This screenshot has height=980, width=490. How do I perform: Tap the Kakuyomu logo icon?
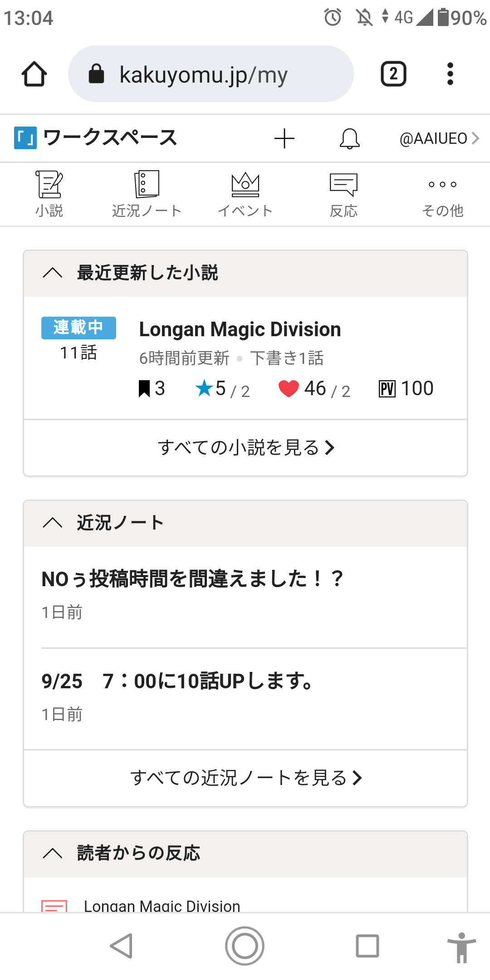point(25,138)
